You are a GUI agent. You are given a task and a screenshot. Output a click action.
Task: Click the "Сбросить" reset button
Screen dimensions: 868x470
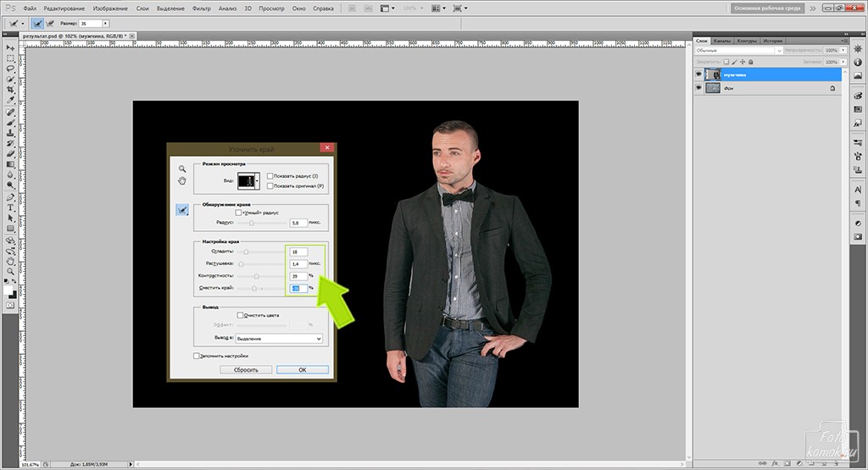(247, 369)
